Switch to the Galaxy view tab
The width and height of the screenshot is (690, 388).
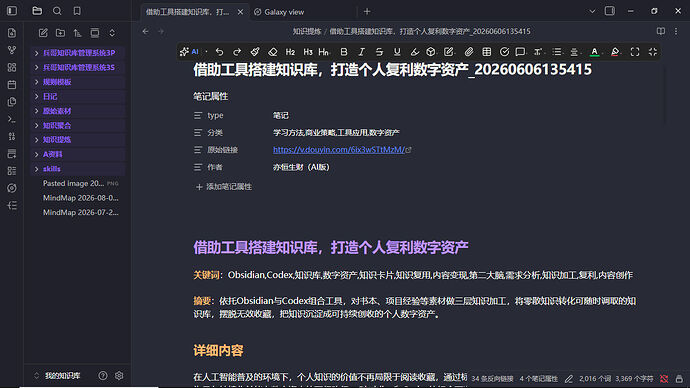coord(284,12)
